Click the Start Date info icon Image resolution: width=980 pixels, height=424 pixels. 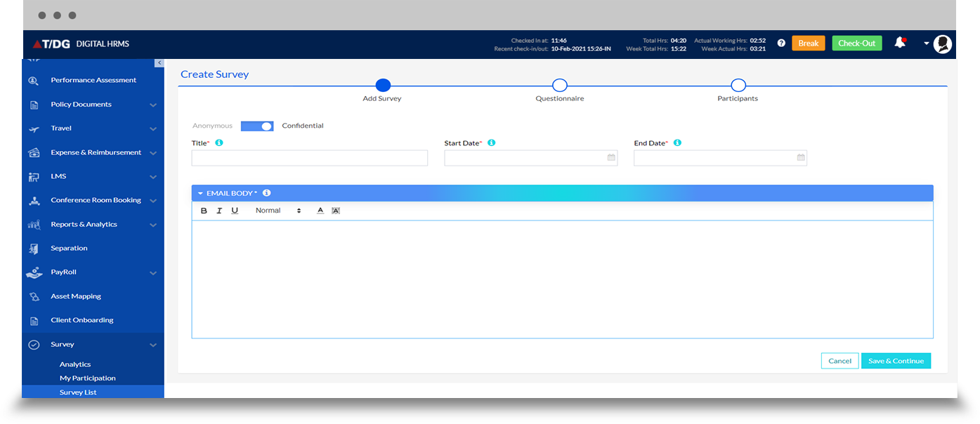[x=491, y=143]
